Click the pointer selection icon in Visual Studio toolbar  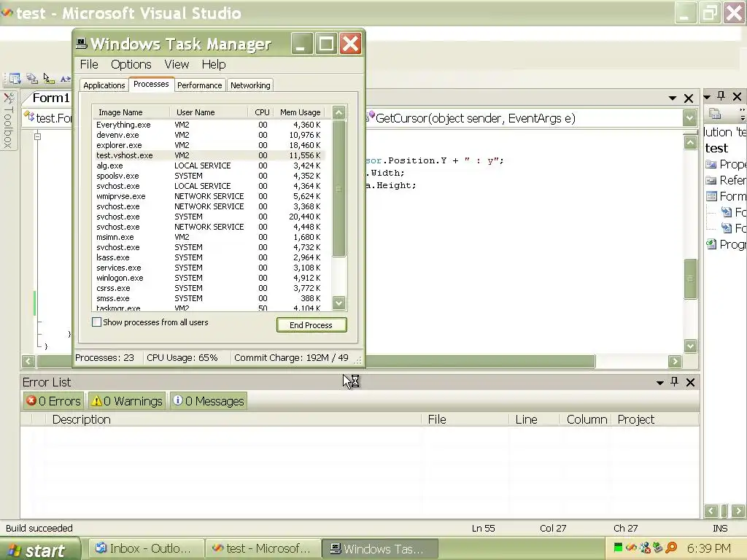pyautogui.click(x=49, y=78)
